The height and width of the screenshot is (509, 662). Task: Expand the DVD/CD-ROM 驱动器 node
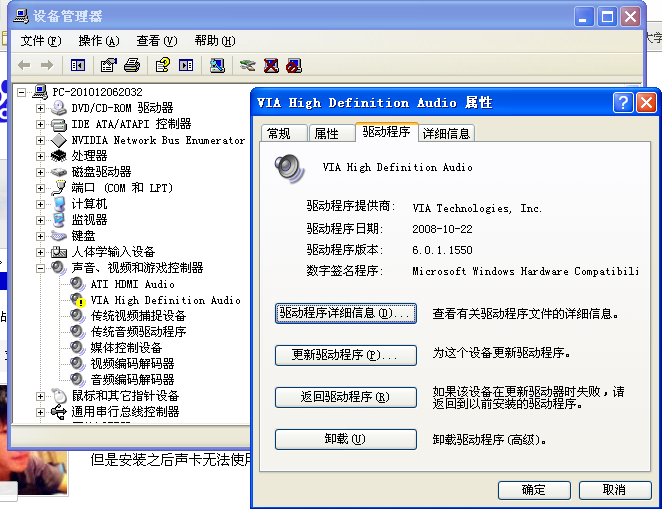pos(40,108)
